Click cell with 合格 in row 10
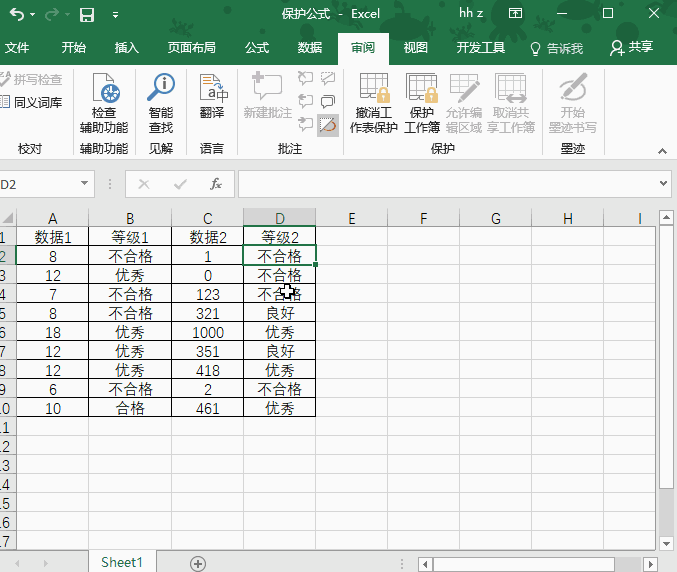The image size is (677, 572). (x=130, y=408)
